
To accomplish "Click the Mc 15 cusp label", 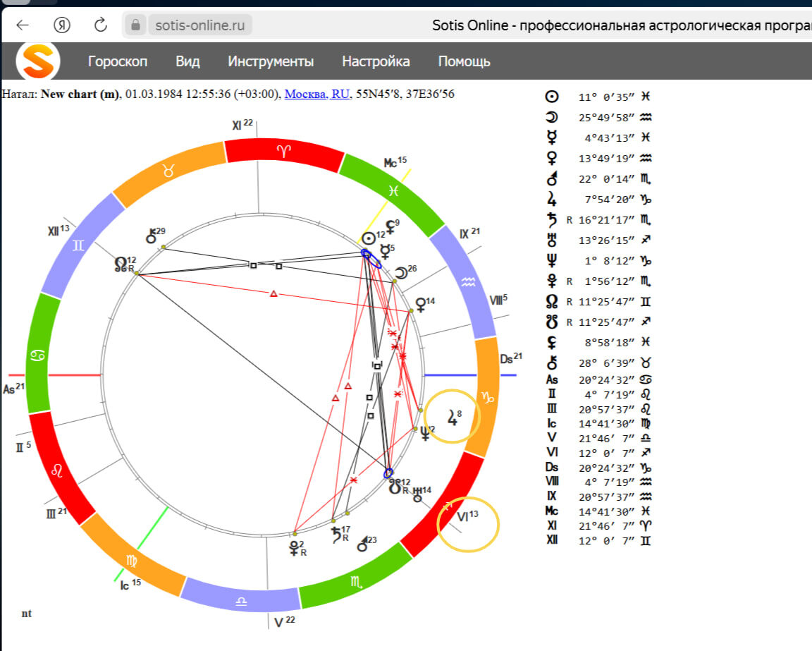I will tap(395, 162).
